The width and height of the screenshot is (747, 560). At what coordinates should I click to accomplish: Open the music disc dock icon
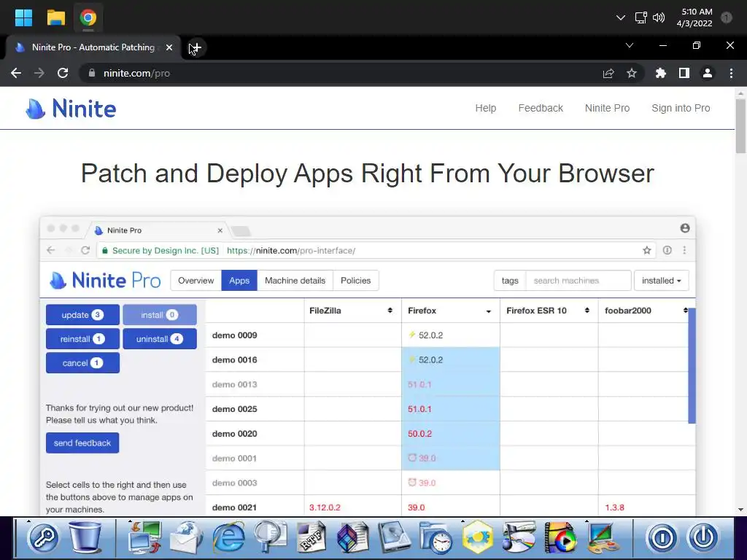(x=519, y=537)
